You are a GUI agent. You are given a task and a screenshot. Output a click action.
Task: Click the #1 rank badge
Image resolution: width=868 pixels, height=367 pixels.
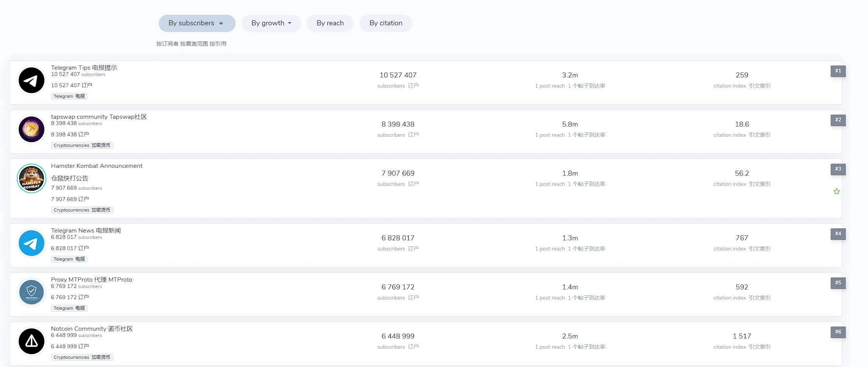[x=838, y=71]
